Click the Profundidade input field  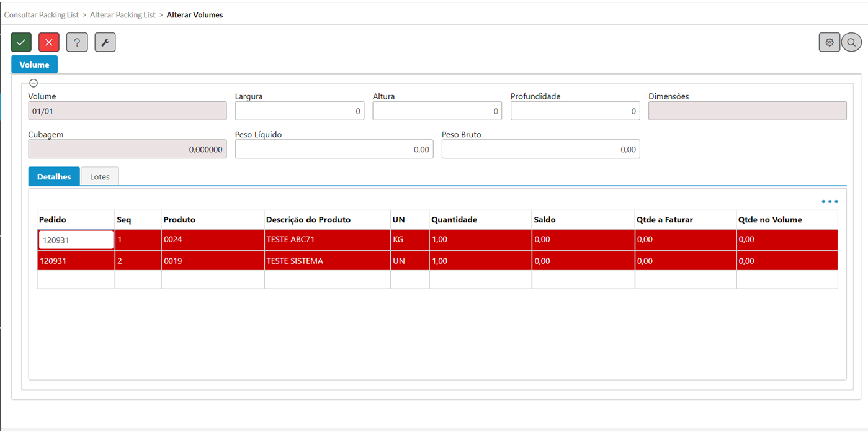coord(575,111)
